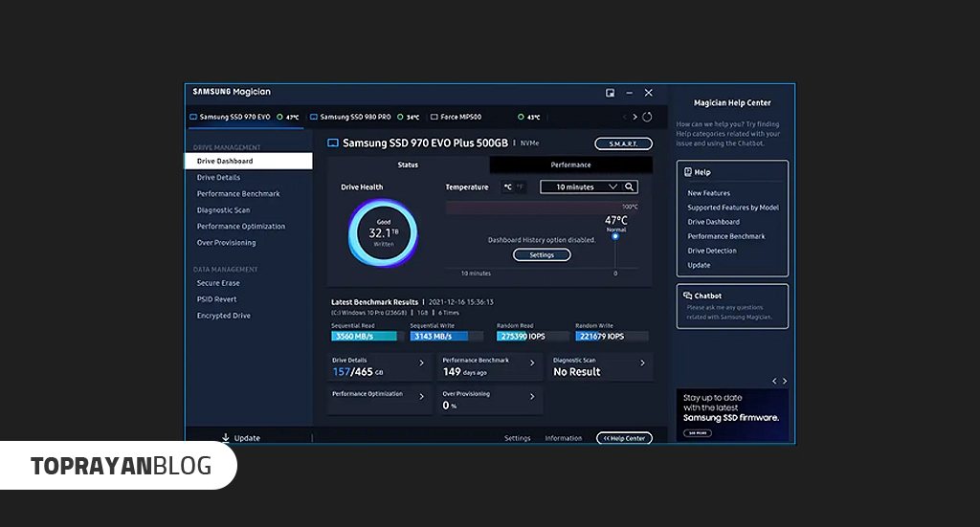
Task: Open Encrypted Drive under Data Management
Action: click(x=223, y=316)
